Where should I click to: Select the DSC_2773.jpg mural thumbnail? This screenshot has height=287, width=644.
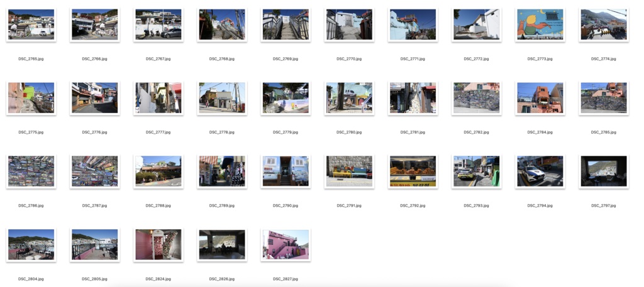click(x=540, y=24)
